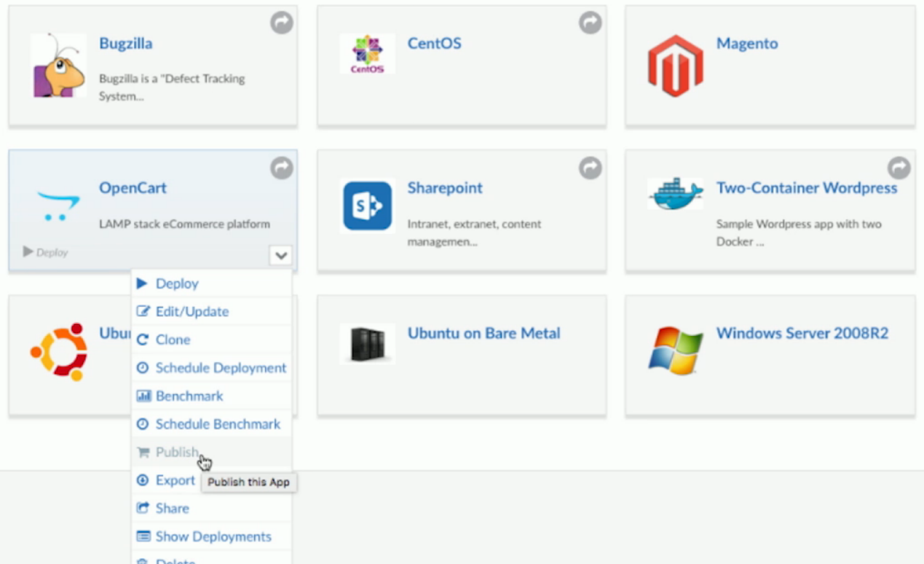
Task: Open the Ubuntu on Bare Metal link
Action: pos(483,334)
